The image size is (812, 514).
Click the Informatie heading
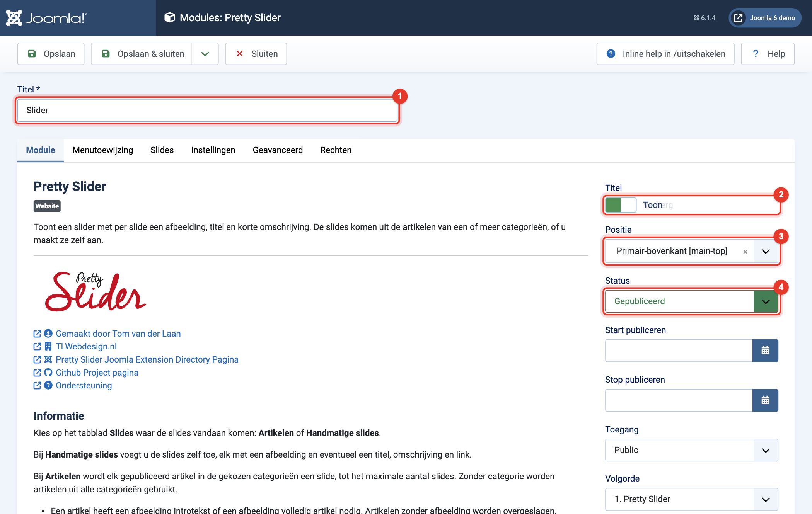tap(59, 416)
